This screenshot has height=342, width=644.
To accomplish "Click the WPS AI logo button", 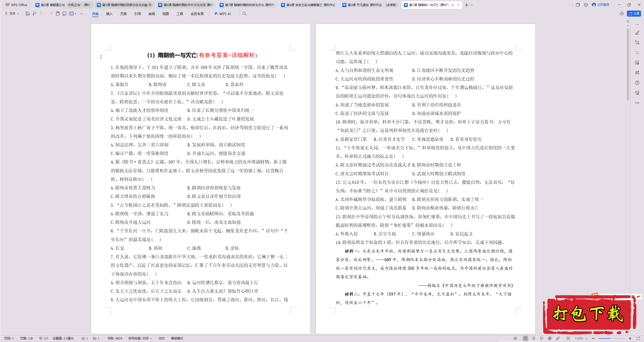I will tap(223, 14).
